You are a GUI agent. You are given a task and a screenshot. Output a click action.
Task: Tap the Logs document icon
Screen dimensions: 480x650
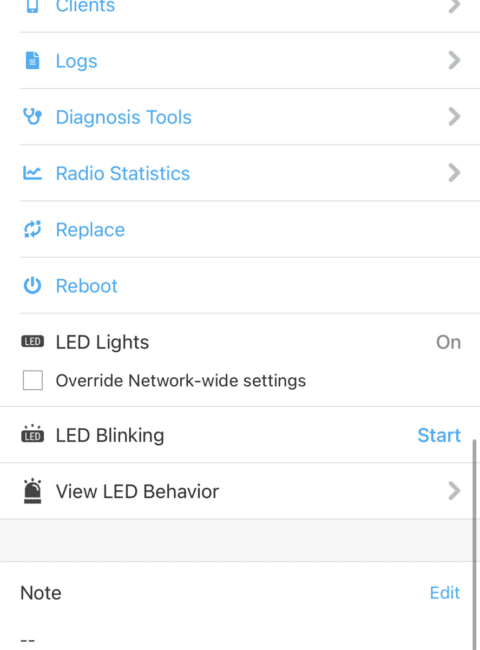[x=32, y=61]
